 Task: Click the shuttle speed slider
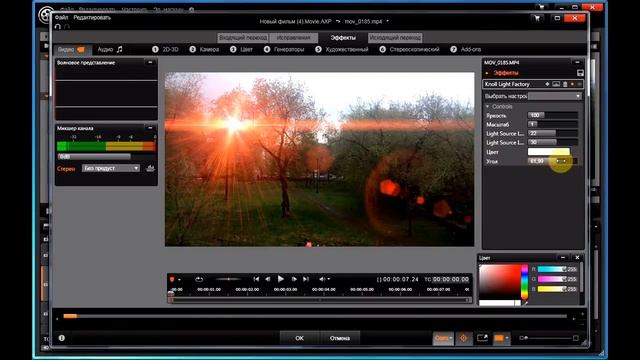pyautogui.click(x=229, y=279)
